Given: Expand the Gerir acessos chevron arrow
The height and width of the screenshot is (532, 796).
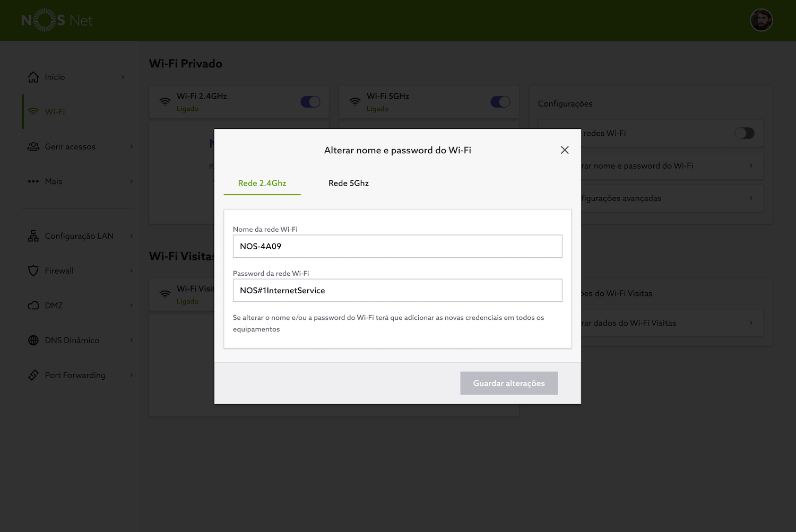Looking at the screenshot, I should click(x=132, y=146).
